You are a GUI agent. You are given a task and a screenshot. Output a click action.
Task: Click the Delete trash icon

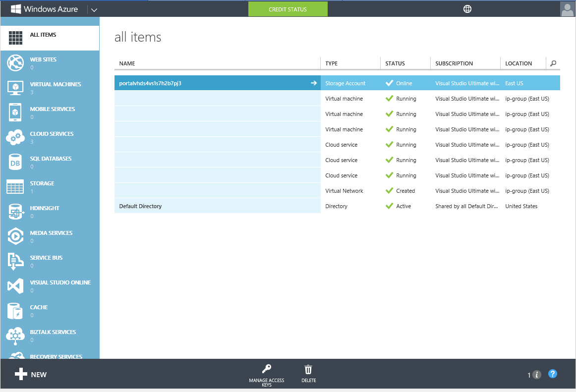(x=308, y=370)
